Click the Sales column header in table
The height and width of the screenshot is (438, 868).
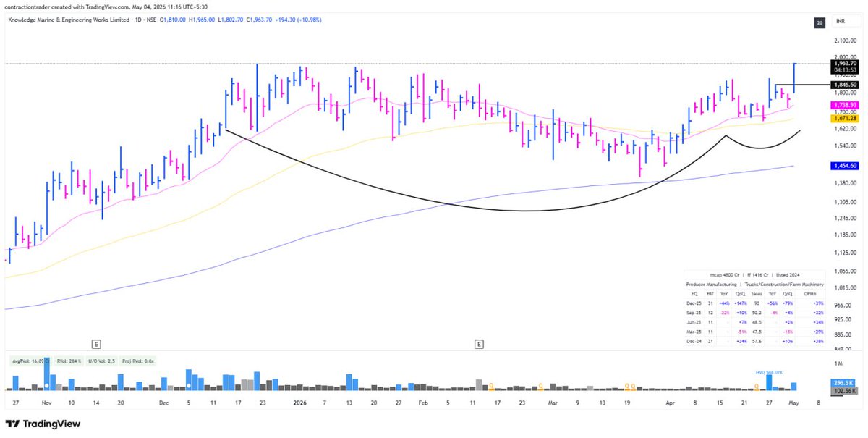click(756, 295)
